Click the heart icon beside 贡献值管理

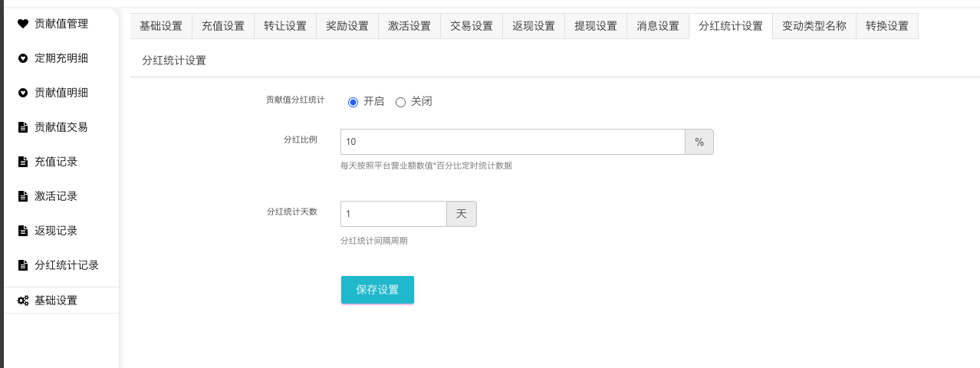point(23,24)
